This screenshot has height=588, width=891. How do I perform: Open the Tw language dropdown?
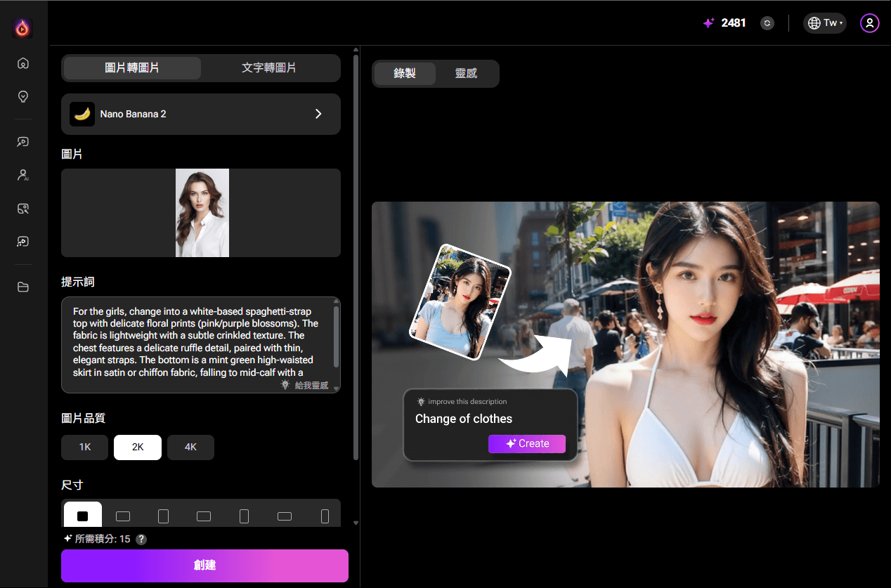click(x=824, y=23)
